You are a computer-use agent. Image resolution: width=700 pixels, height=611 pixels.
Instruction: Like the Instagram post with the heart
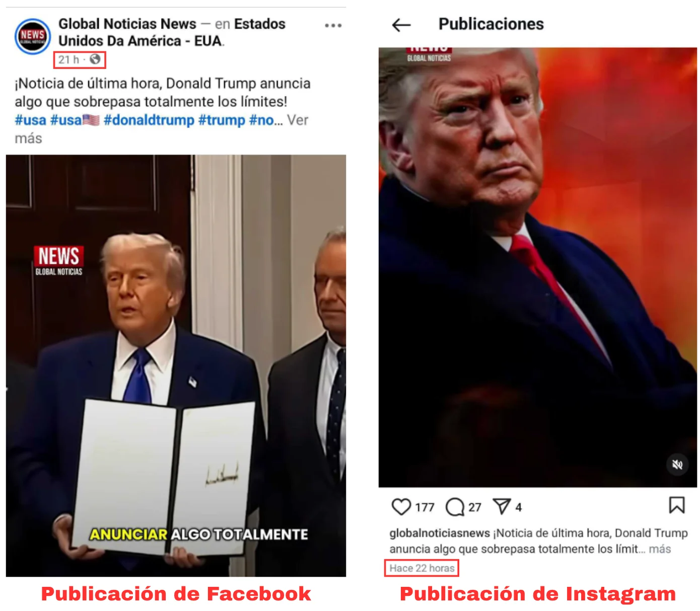pyautogui.click(x=401, y=506)
